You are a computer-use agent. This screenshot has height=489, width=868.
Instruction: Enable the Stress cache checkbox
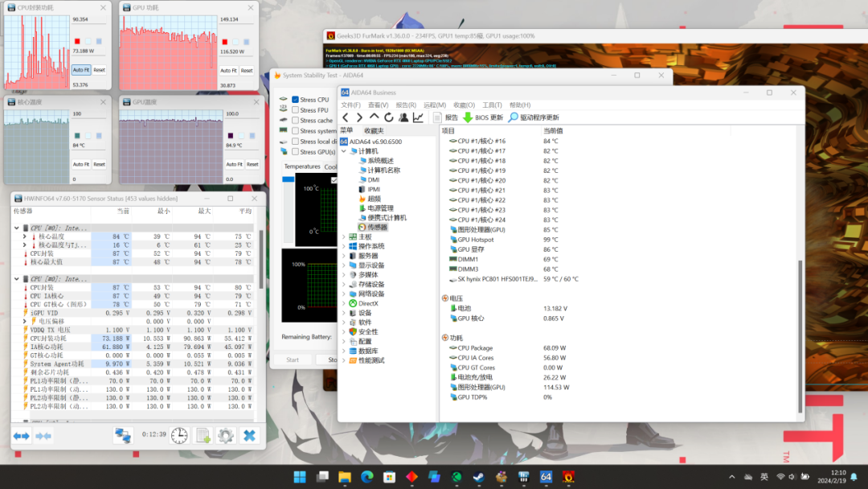tap(296, 121)
